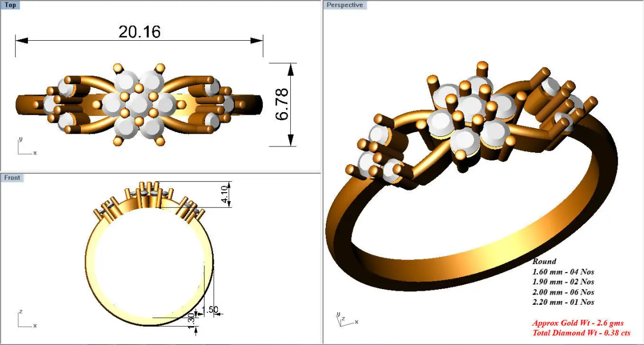Click the 4.10 dimension in Front view

[x=225, y=194]
